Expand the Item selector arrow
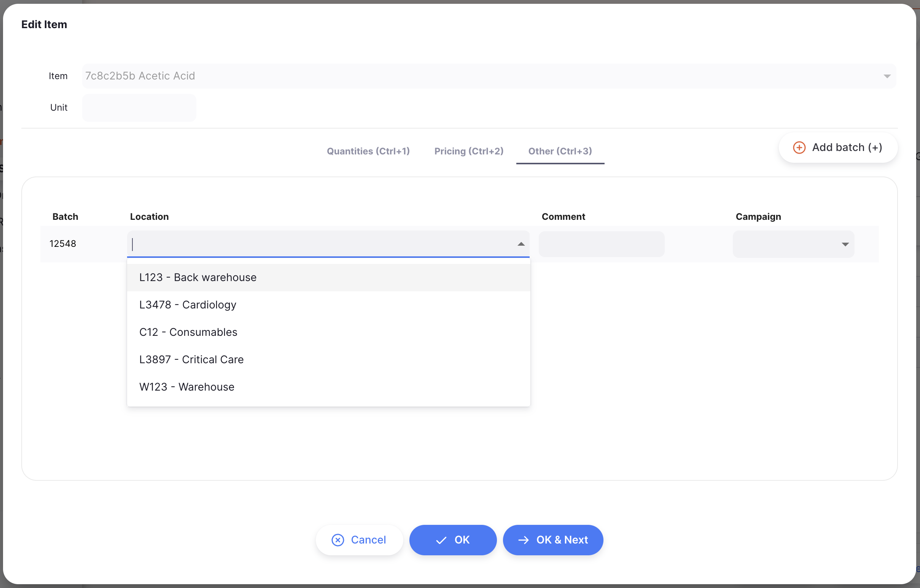 887,76
